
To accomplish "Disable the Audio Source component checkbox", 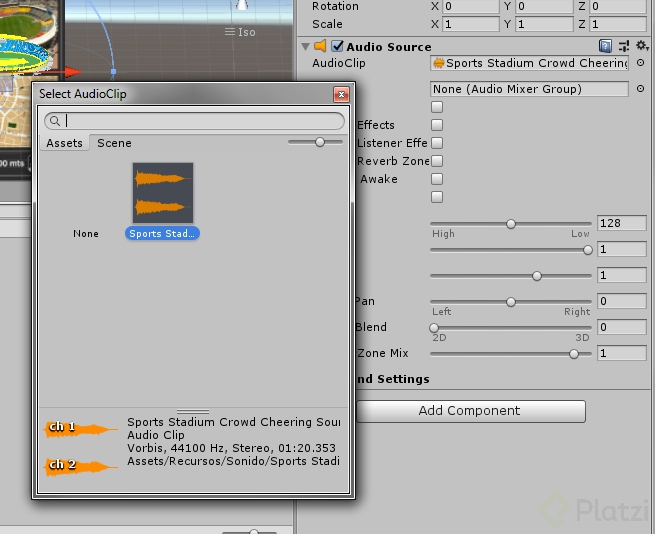I will (337, 46).
